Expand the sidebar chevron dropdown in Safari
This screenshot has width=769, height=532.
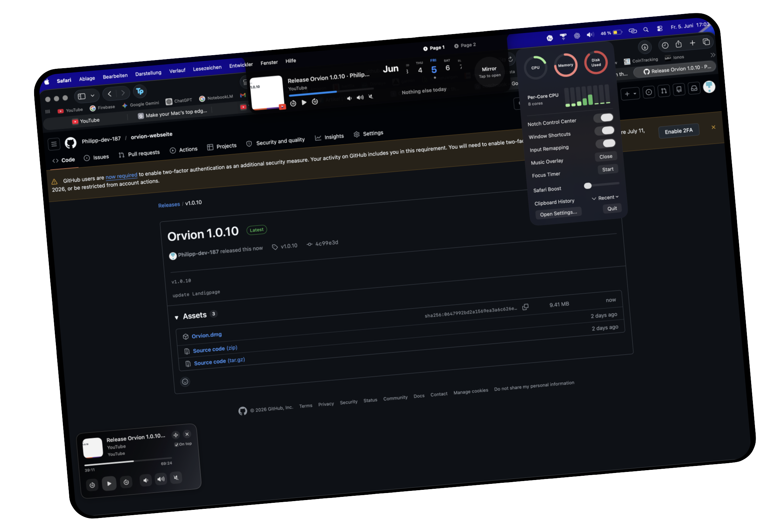(92, 95)
